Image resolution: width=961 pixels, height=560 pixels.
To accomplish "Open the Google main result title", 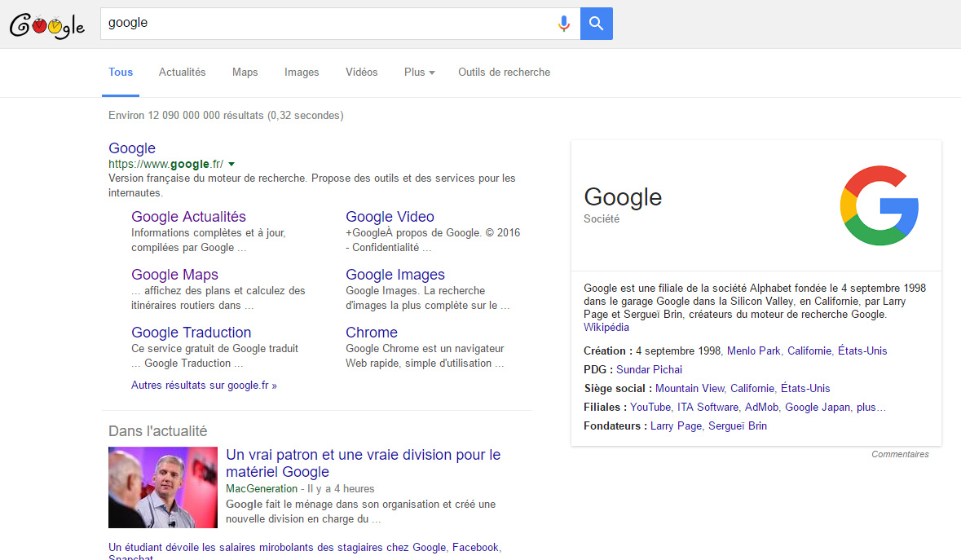I will point(132,148).
